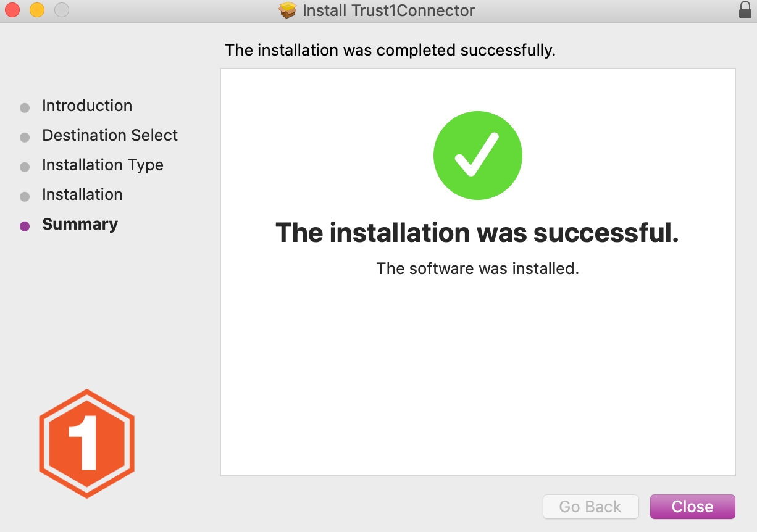Screen dimensions: 757x532
Task: Click the red window close button
Action: point(12,10)
